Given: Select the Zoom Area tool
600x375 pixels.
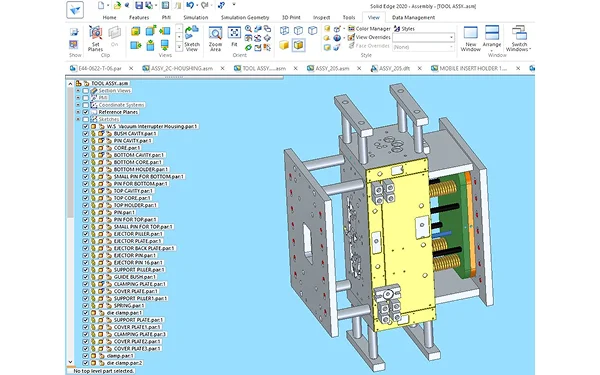Looking at the screenshot, I should click(x=215, y=39).
